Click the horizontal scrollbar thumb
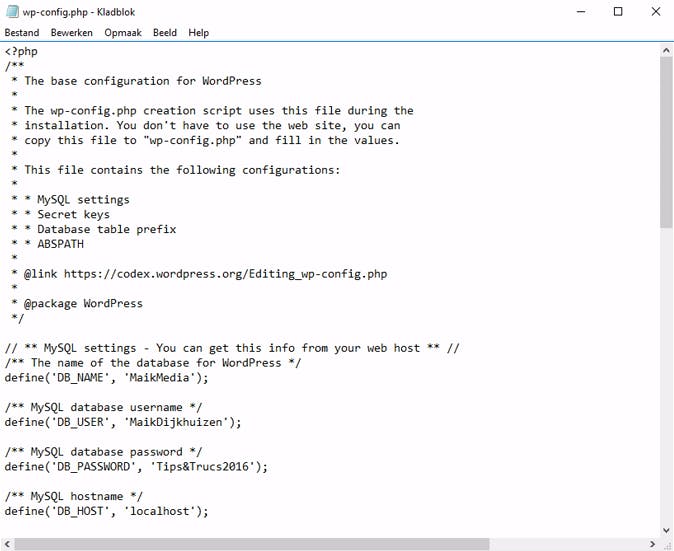The width and height of the screenshot is (674, 551). click(250, 544)
